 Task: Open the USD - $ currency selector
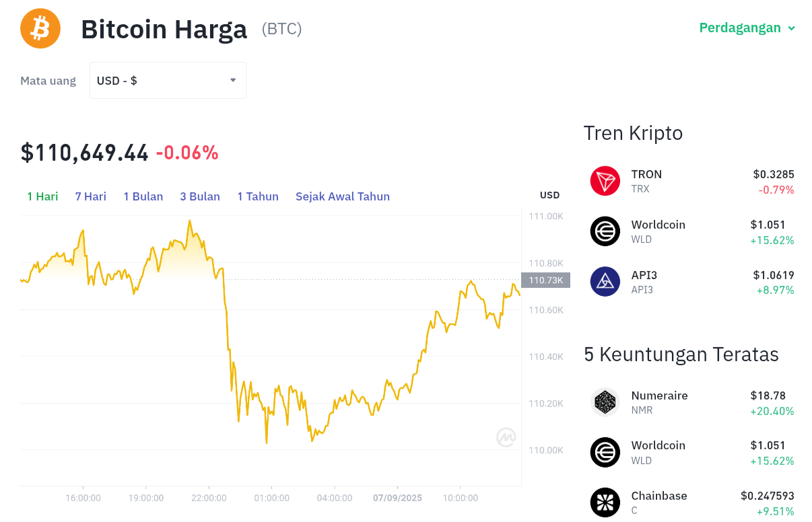tap(168, 80)
